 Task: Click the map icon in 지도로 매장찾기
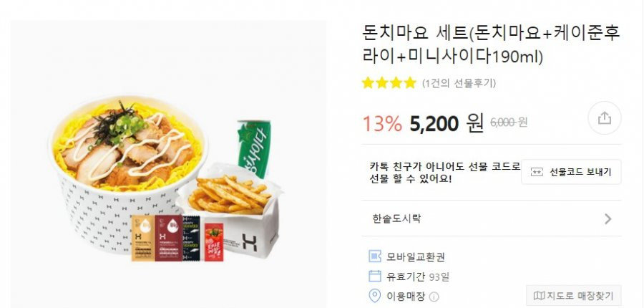(540, 296)
